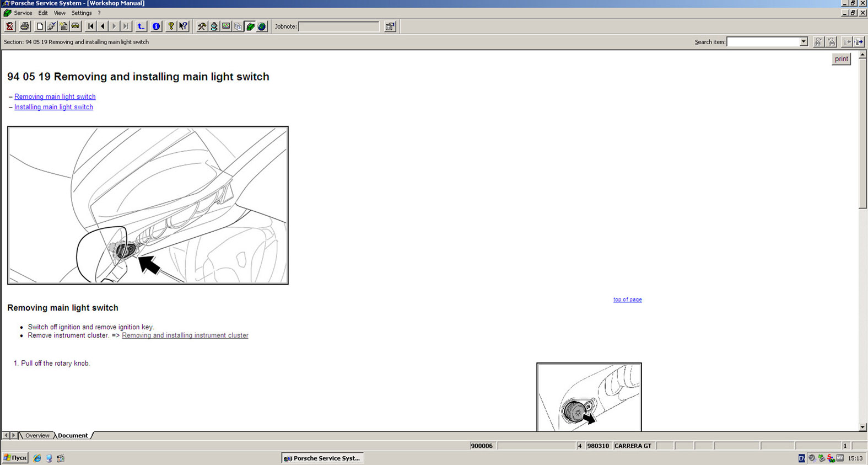Follow the Installing main light switch link
The width and height of the screenshot is (868, 465).
coord(53,107)
